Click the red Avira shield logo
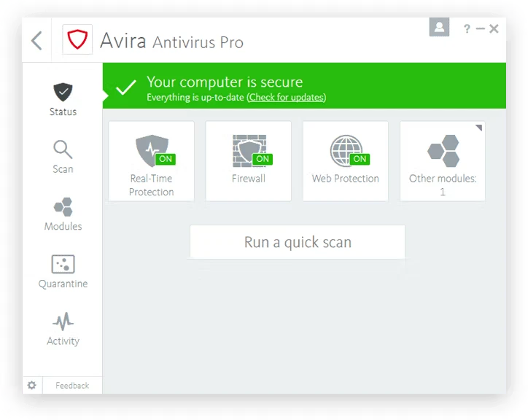528x420 pixels. click(x=77, y=41)
